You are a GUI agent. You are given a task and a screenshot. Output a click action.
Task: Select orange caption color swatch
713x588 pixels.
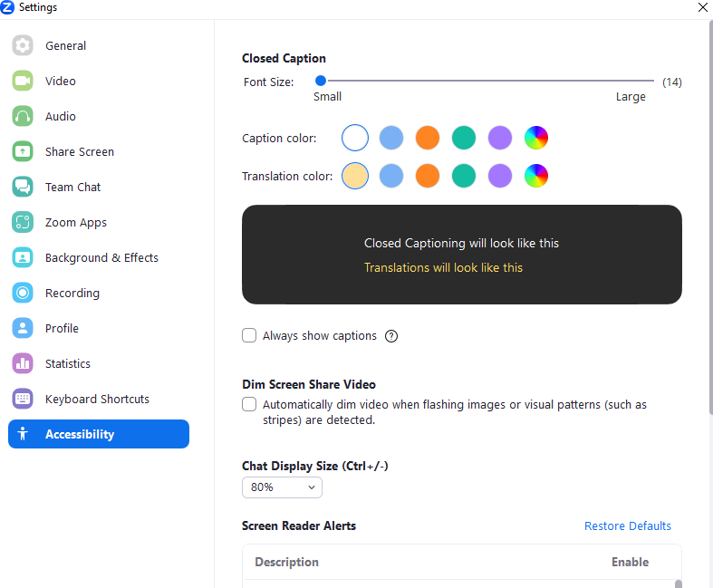click(428, 138)
